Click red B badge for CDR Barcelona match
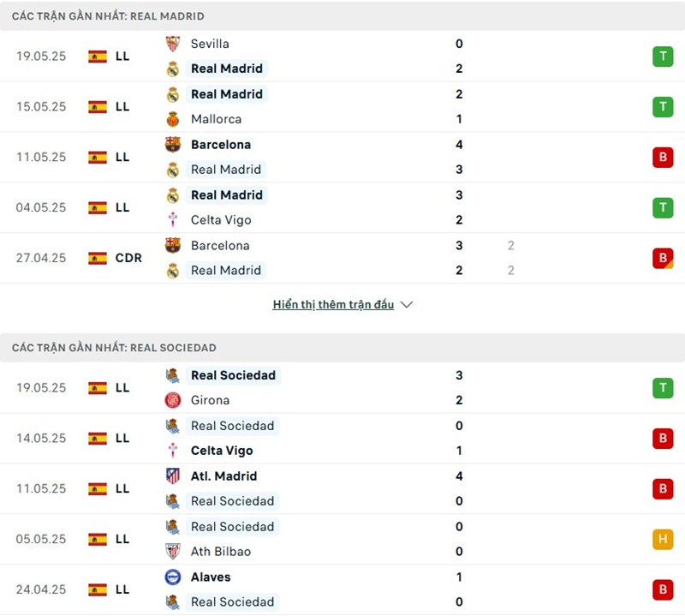685x616 pixels. 662,258
